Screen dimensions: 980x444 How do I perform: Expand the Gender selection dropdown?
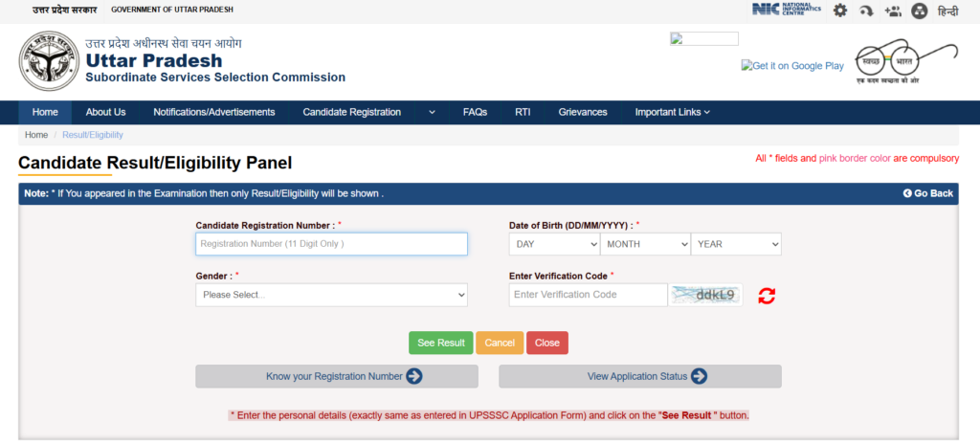click(x=331, y=295)
